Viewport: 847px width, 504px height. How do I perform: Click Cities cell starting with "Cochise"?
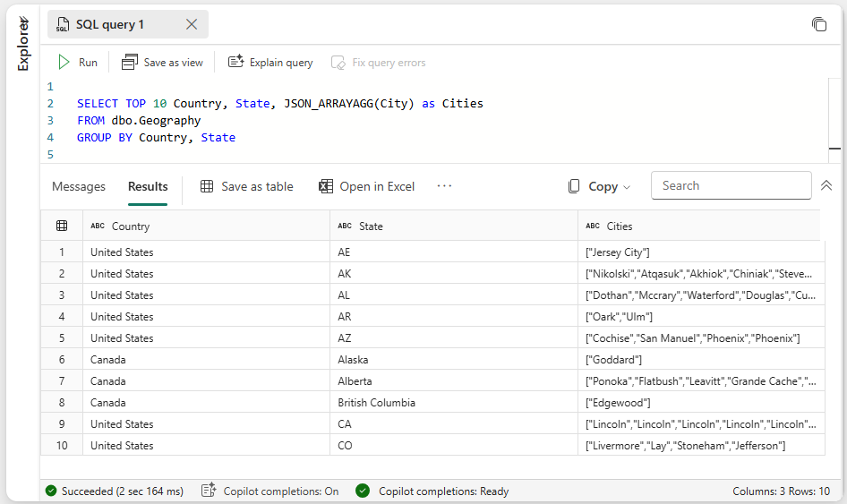click(701, 337)
